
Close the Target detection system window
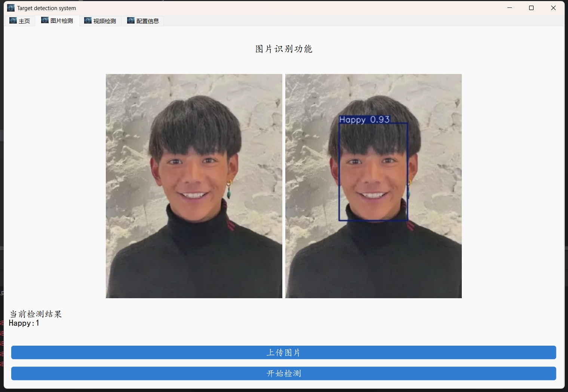click(553, 8)
